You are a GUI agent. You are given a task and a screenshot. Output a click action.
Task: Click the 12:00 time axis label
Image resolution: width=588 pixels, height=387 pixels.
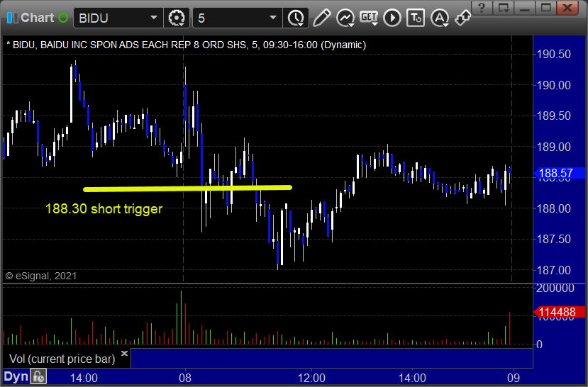point(311,378)
